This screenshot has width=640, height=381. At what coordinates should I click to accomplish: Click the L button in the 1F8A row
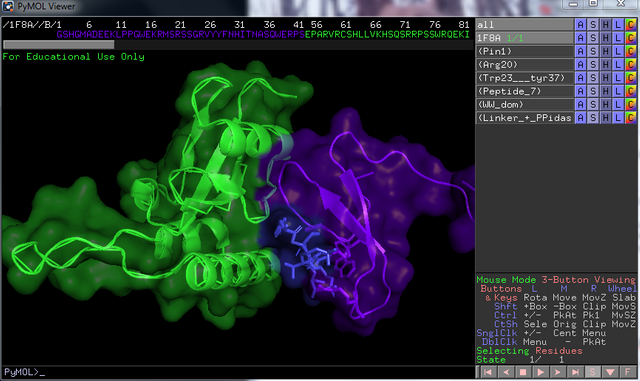(618, 38)
